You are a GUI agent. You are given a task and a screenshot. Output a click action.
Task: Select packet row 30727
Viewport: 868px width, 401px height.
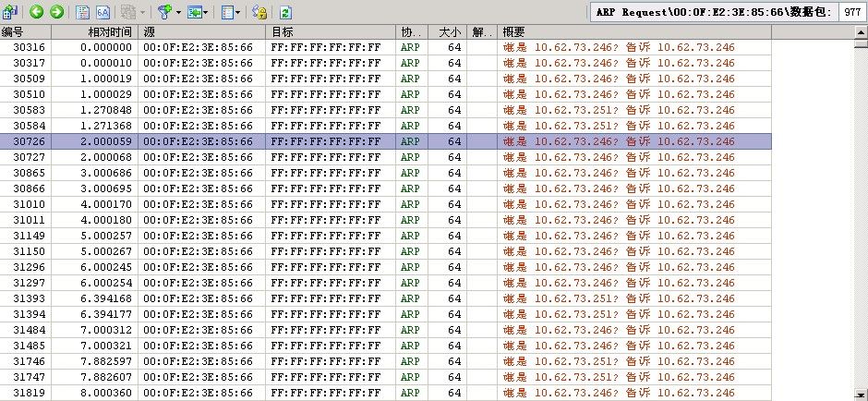click(385, 157)
